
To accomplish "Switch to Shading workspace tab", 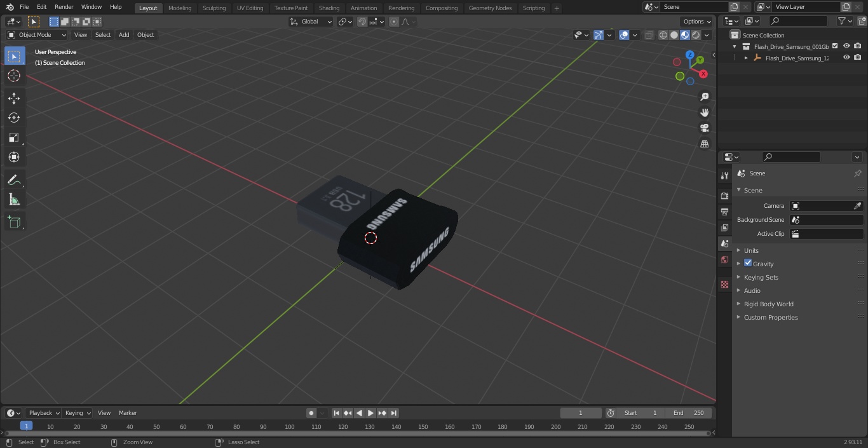I will pos(329,8).
